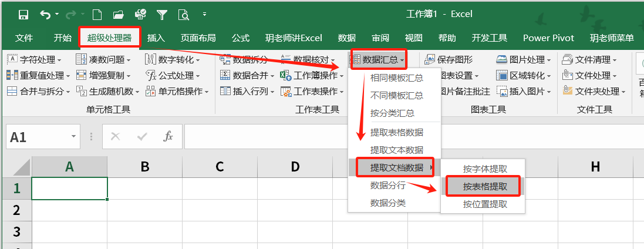Click the 工作表操作 gear icon
Viewport: 644px width, 249px height.
[285, 91]
